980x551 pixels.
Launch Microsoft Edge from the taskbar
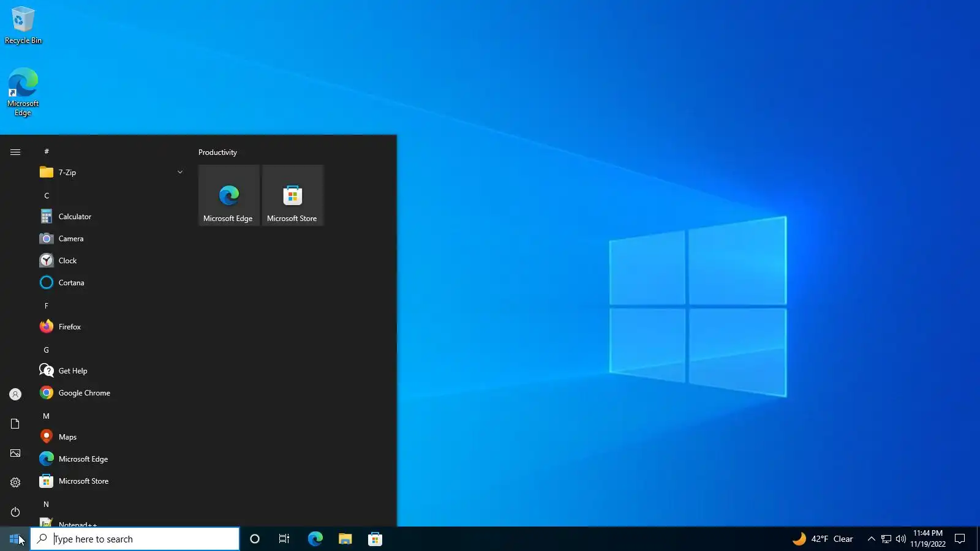click(315, 539)
